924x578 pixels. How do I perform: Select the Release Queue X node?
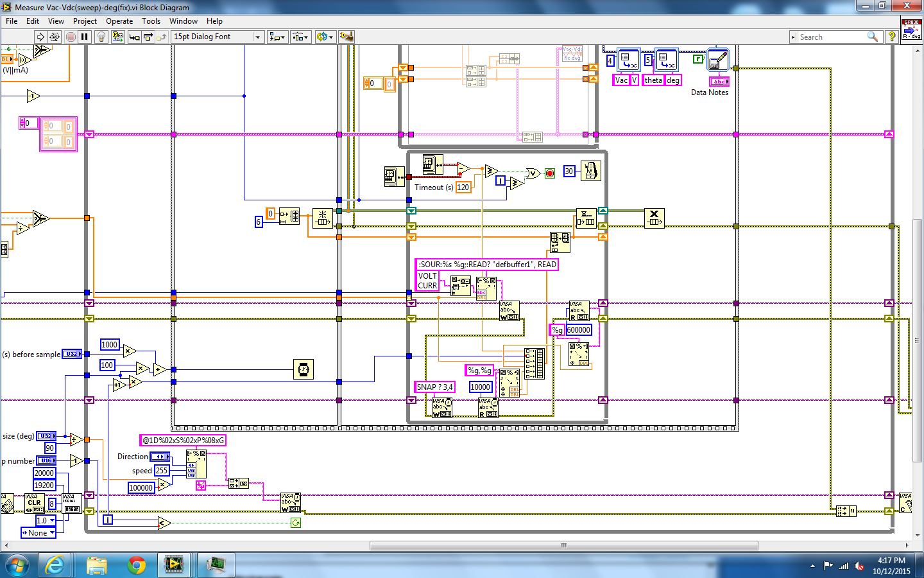point(654,218)
